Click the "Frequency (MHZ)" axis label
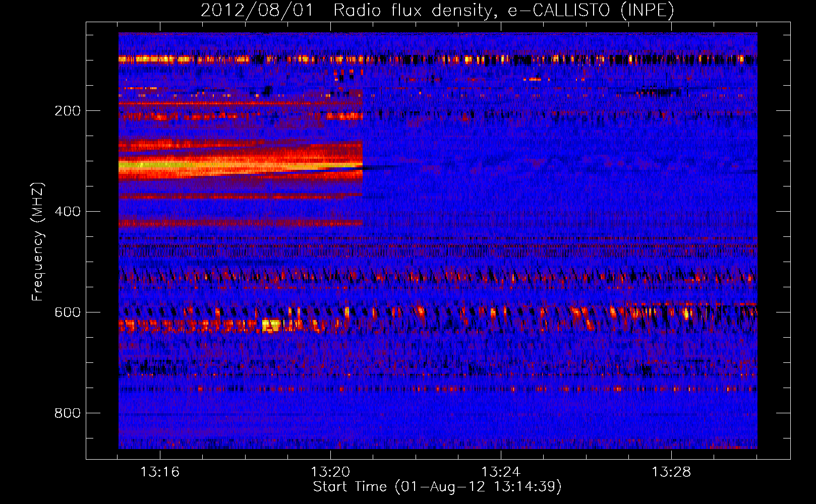Image resolution: width=816 pixels, height=504 pixels. (37, 242)
